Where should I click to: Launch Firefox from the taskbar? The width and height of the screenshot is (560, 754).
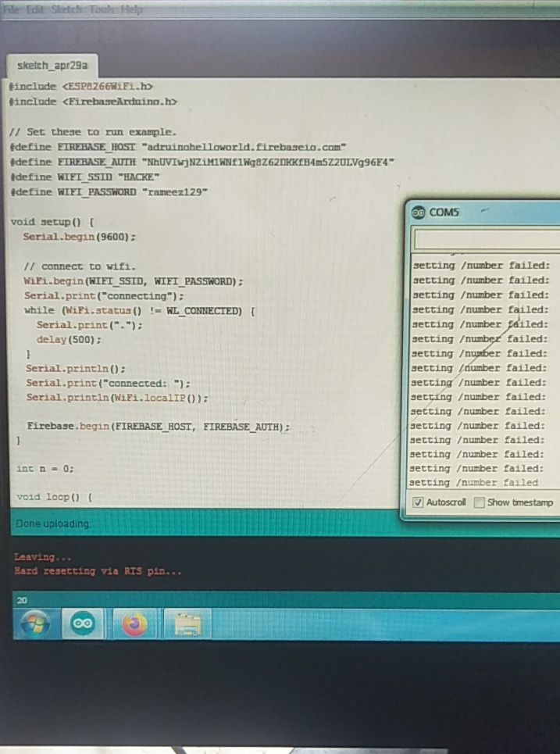pos(134,624)
